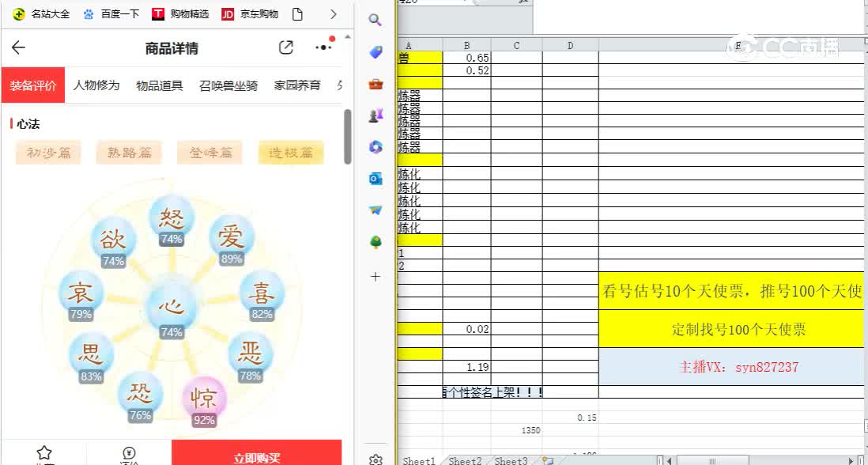The height and width of the screenshot is (465, 868).
Task: Click the blank page bookmark icon
Action: 297,14
